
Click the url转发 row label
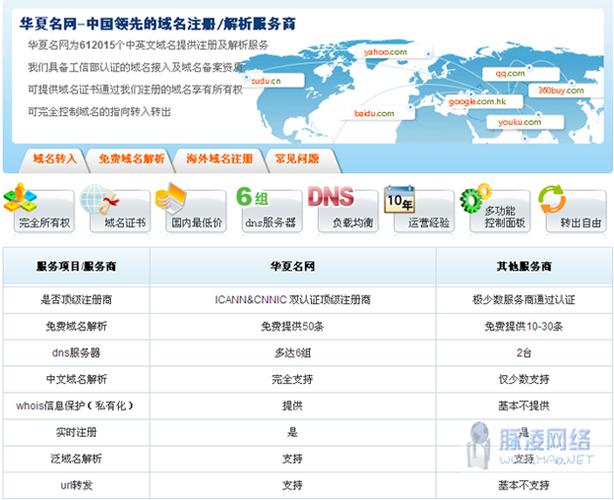pyautogui.click(x=76, y=485)
